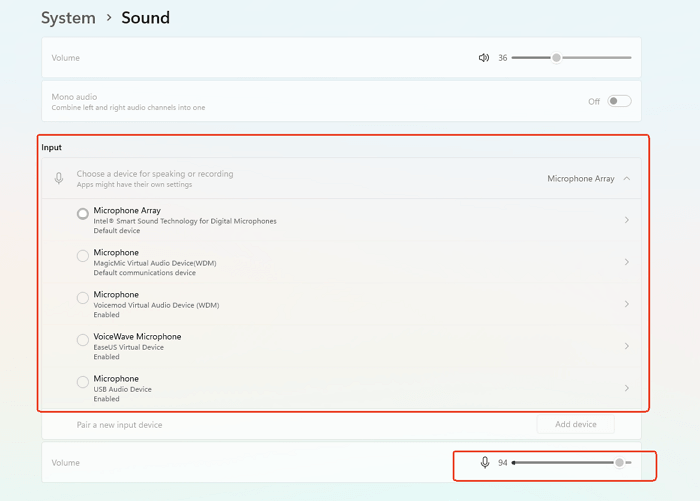
Task: Choose the VoiceWave Microphone radio button
Action: coord(83,340)
